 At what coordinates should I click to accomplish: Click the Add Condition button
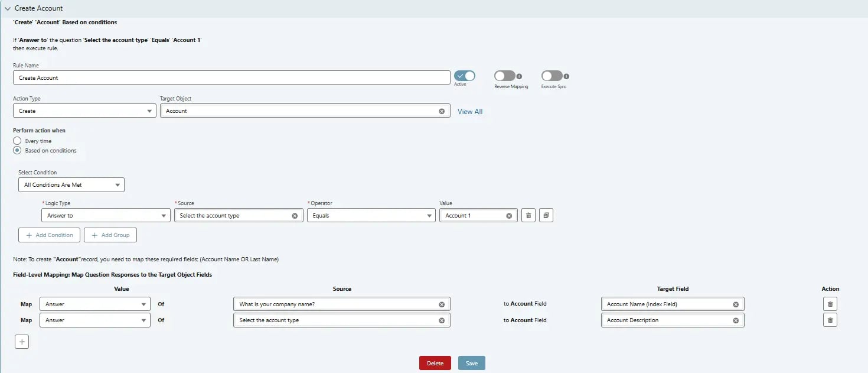(50, 235)
